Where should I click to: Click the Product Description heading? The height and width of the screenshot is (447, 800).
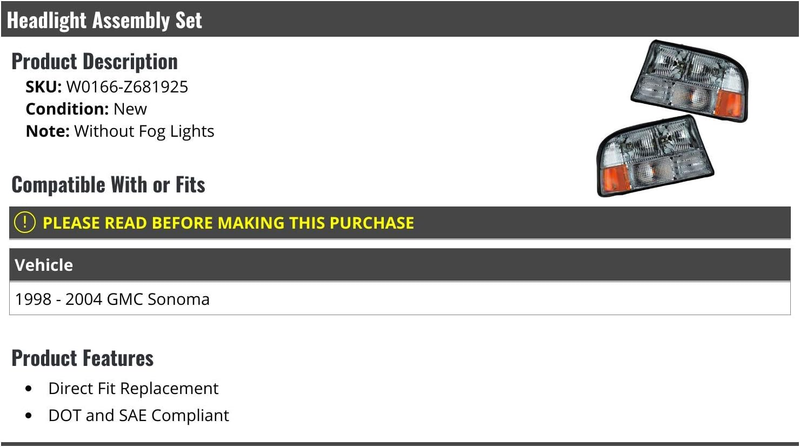tap(94, 61)
